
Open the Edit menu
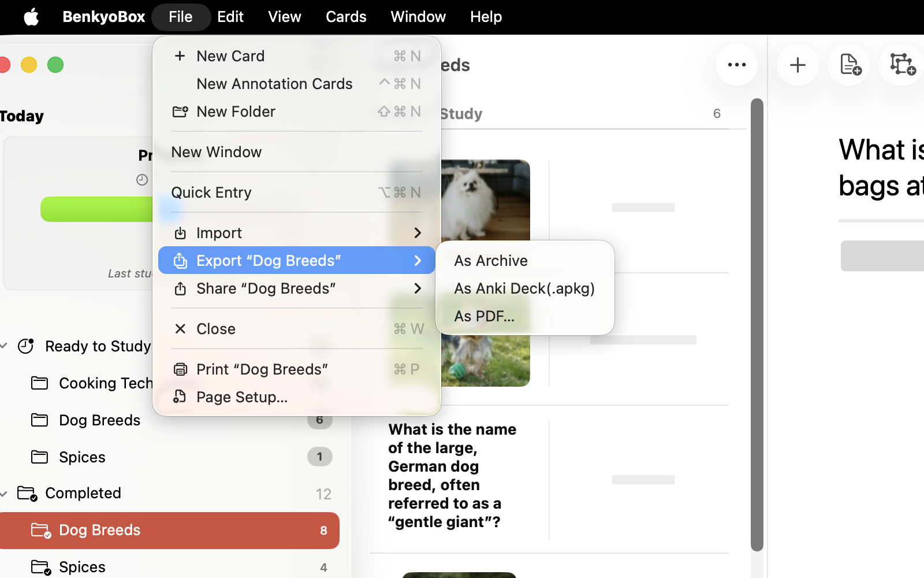tap(230, 17)
